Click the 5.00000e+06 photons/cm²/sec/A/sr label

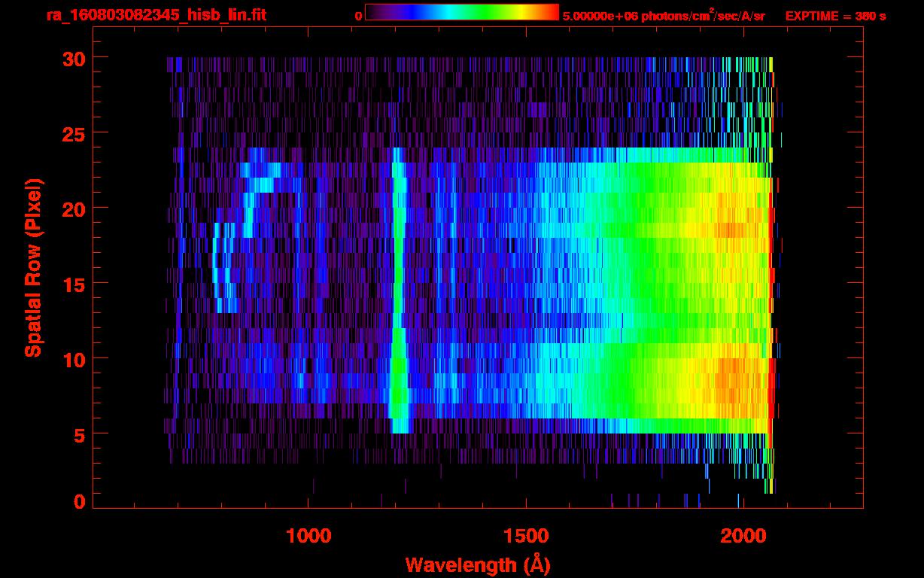point(664,15)
